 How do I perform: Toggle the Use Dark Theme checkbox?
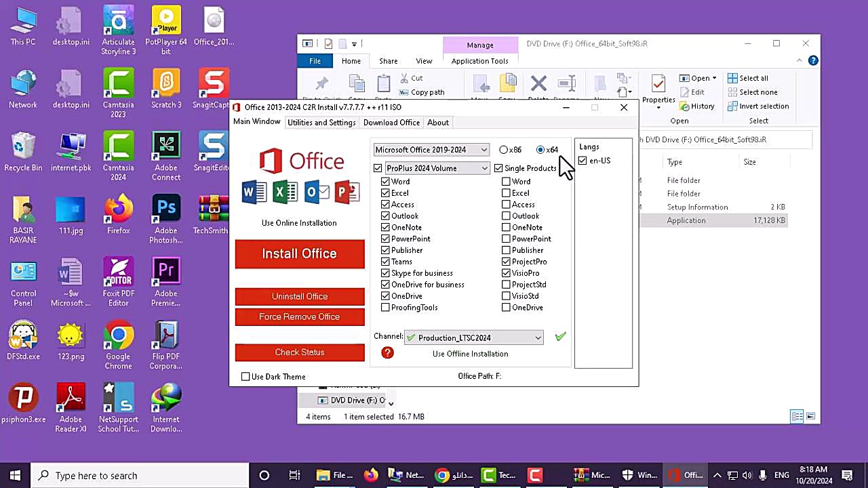pyautogui.click(x=245, y=377)
